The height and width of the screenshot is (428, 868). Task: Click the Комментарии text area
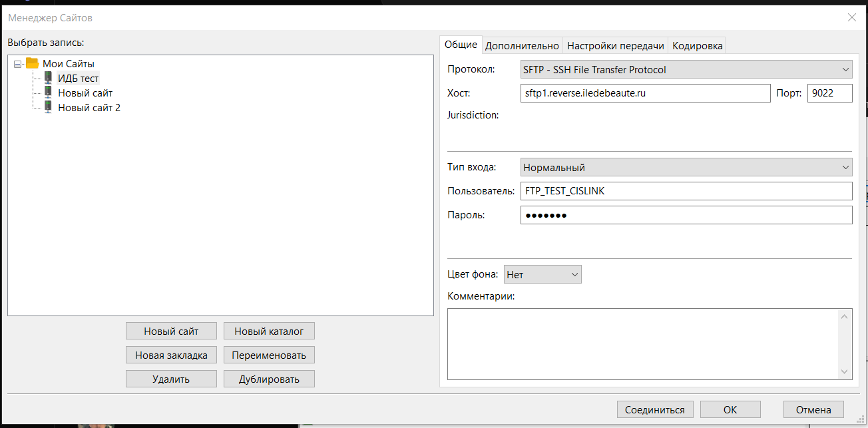(643, 343)
